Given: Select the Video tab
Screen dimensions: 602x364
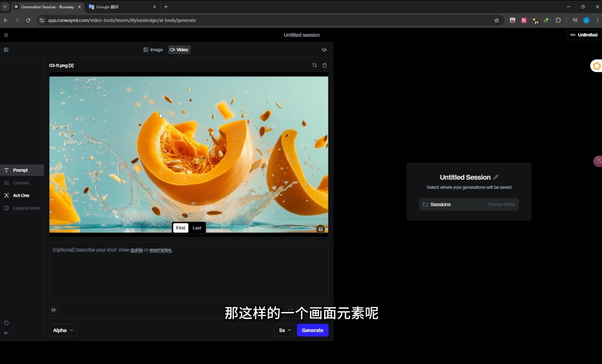Looking at the screenshot, I should click(x=179, y=50).
